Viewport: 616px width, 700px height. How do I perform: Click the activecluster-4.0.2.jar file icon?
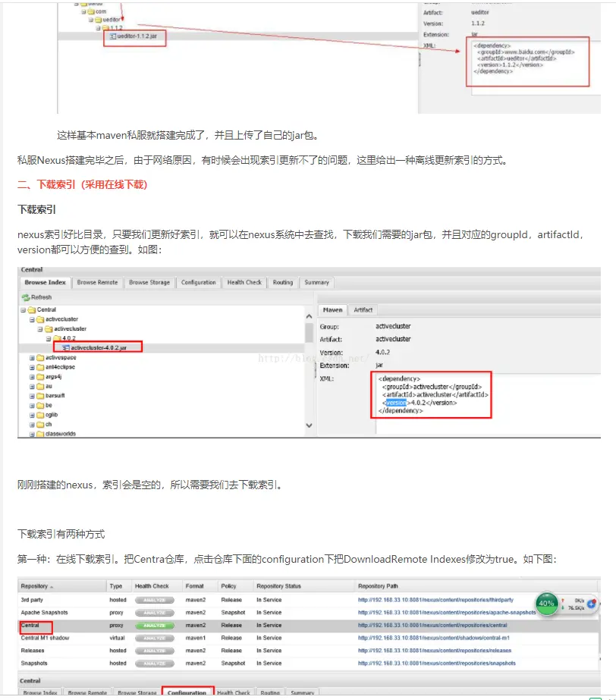pyautogui.click(x=66, y=348)
